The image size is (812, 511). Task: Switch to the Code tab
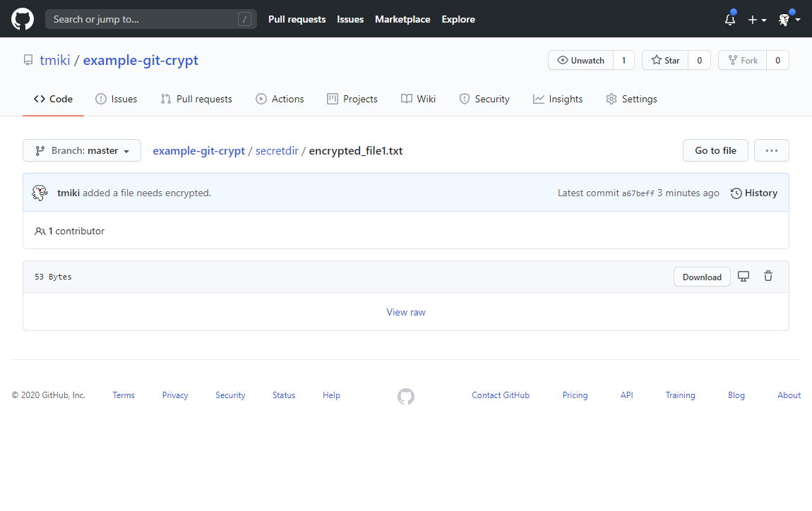click(53, 99)
